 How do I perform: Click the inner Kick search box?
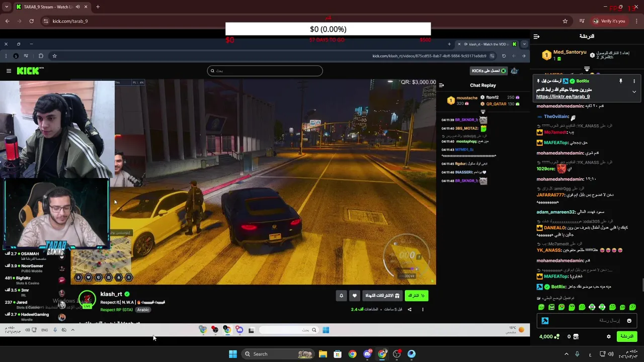click(x=265, y=71)
